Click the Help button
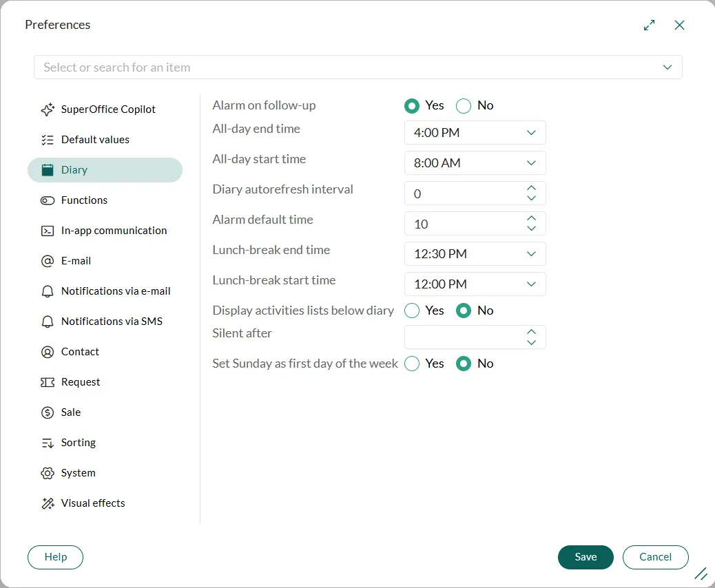The height and width of the screenshot is (588, 715). 55,557
